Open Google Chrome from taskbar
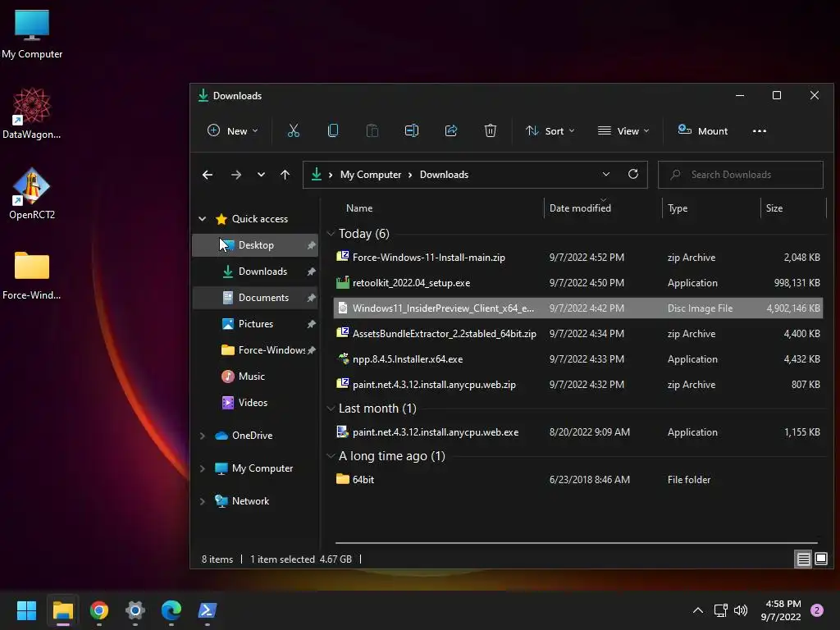Screen dimensions: 840x630 [x=99, y=610]
